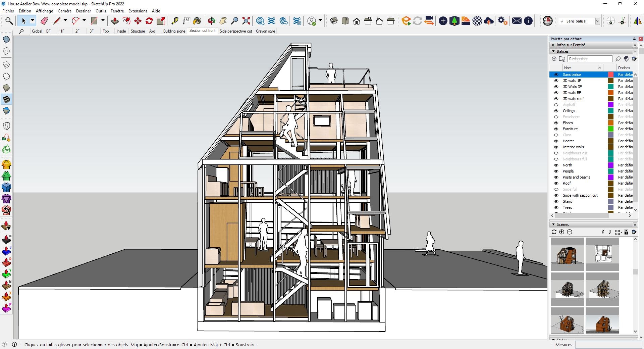
Task: Hide the Furniture tag
Action: coord(556,129)
